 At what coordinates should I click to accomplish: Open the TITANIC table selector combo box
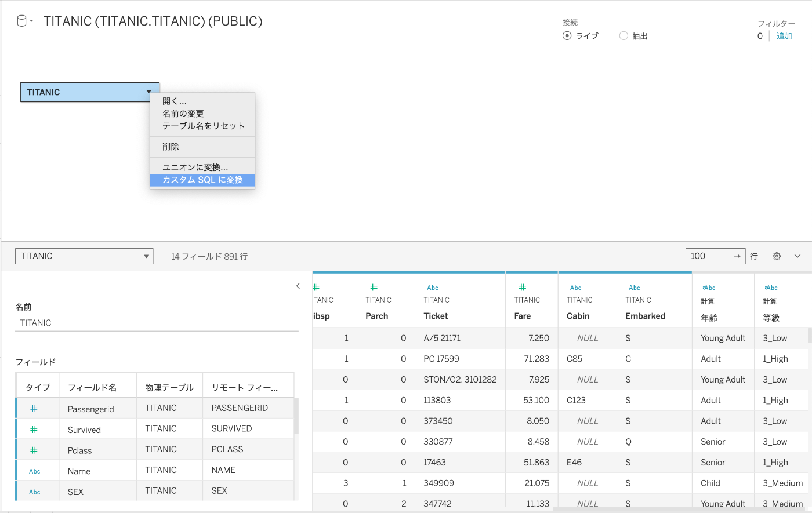84,256
